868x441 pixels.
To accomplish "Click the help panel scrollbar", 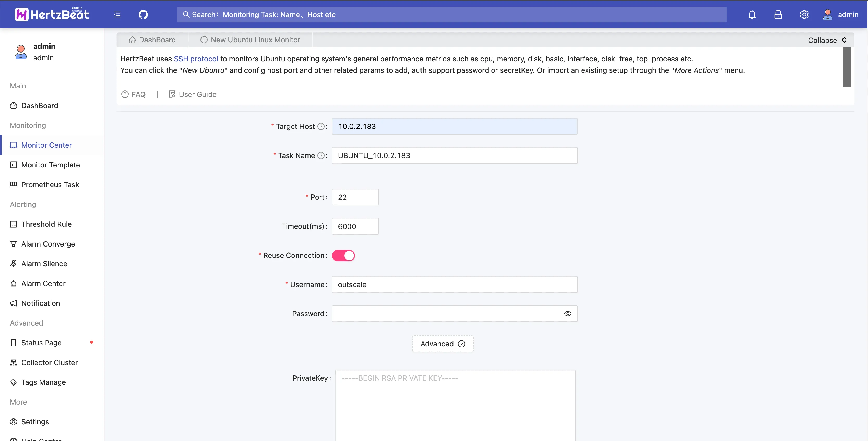I will (x=846, y=67).
